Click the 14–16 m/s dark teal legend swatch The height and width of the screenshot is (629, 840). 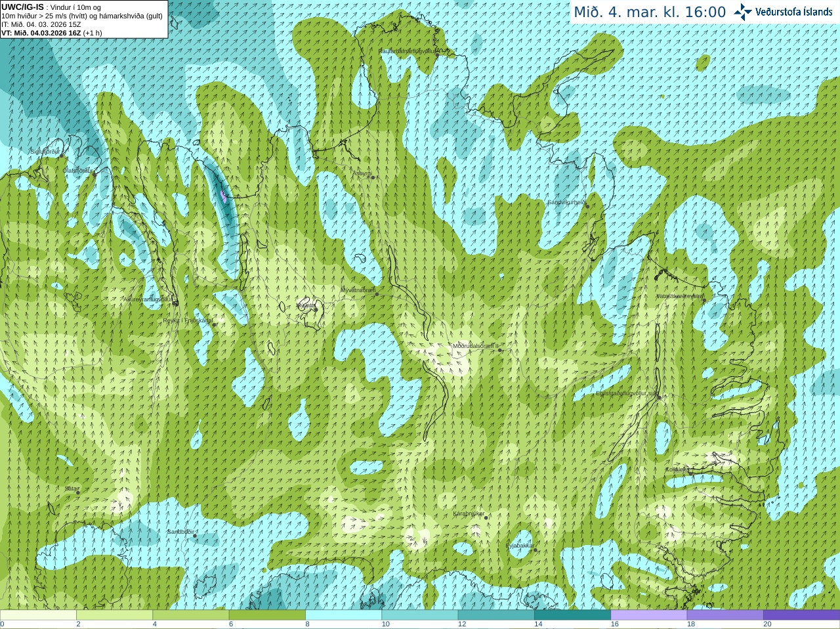coord(572,615)
